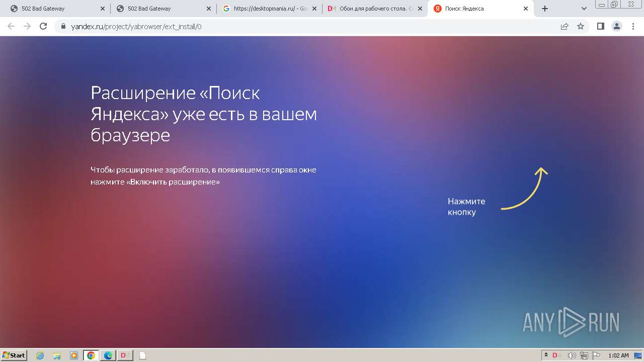Open network tray icon
Image resolution: width=644 pixels, height=362 pixels.
584,355
